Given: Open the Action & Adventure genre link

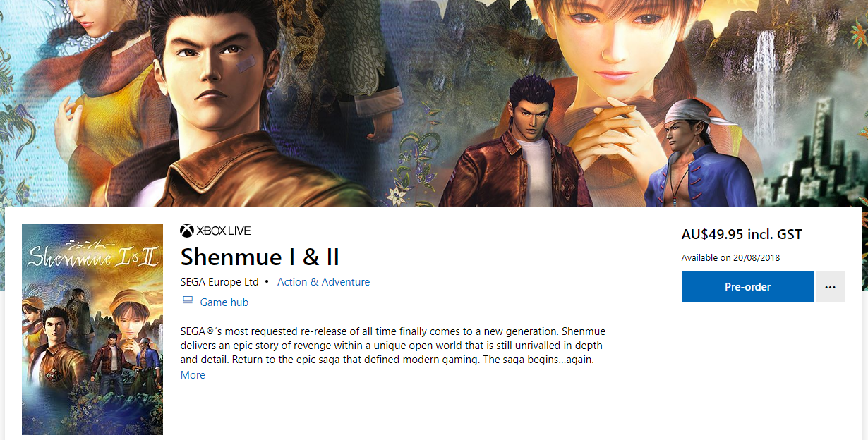Looking at the screenshot, I should (x=323, y=282).
